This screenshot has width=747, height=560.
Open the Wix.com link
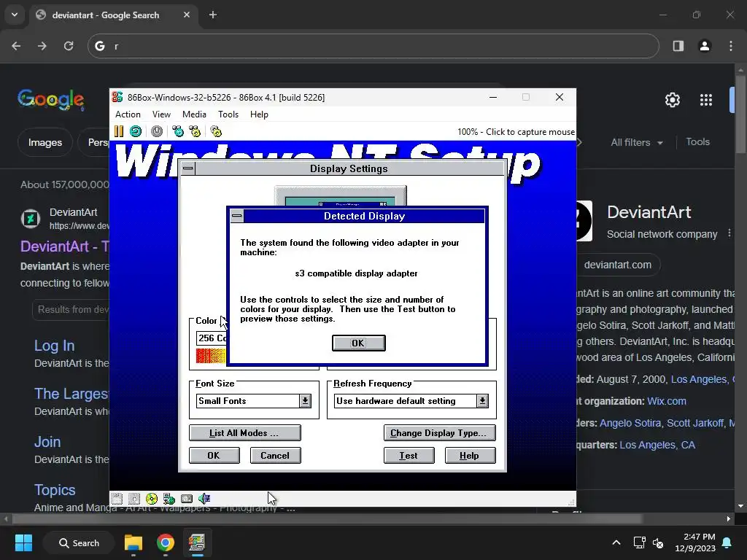pos(667,401)
